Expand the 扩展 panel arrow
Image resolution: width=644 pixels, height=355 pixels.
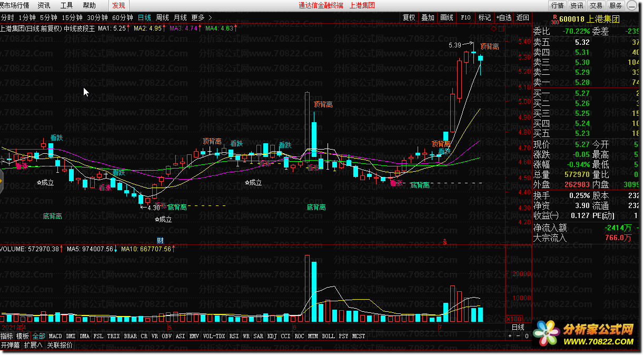33,346
